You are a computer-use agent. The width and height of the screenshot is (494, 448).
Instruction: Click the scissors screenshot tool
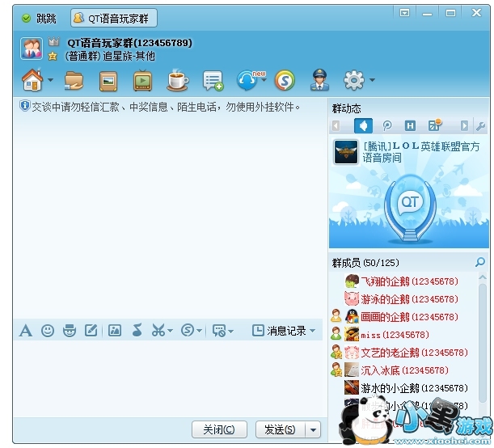point(158,331)
